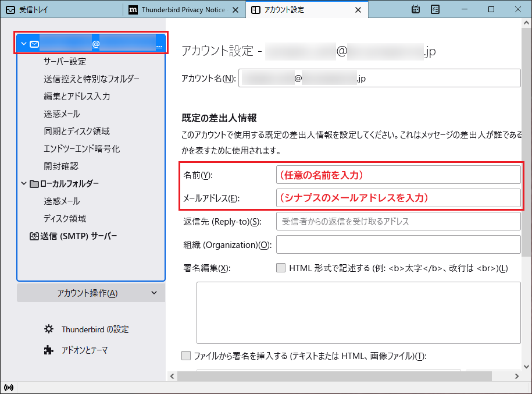Screen dimensions: 532x394
Task: Enable HTML 形式で記述する checkbox
Action: [x=281, y=268]
